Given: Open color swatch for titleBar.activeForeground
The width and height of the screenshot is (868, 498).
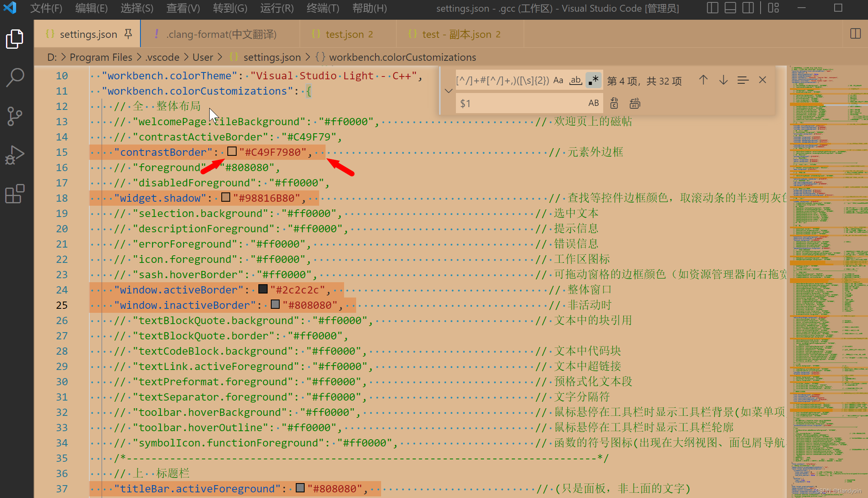Looking at the screenshot, I should (x=300, y=488).
